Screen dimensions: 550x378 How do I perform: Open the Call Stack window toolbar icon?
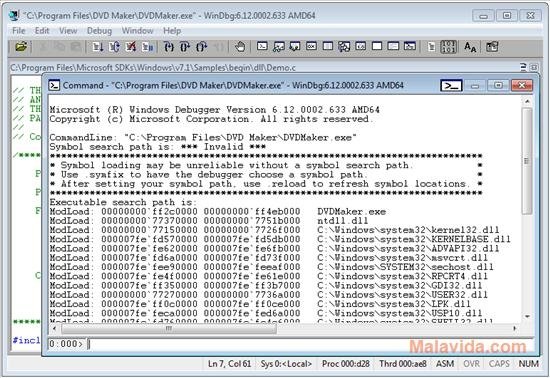[344, 46]
